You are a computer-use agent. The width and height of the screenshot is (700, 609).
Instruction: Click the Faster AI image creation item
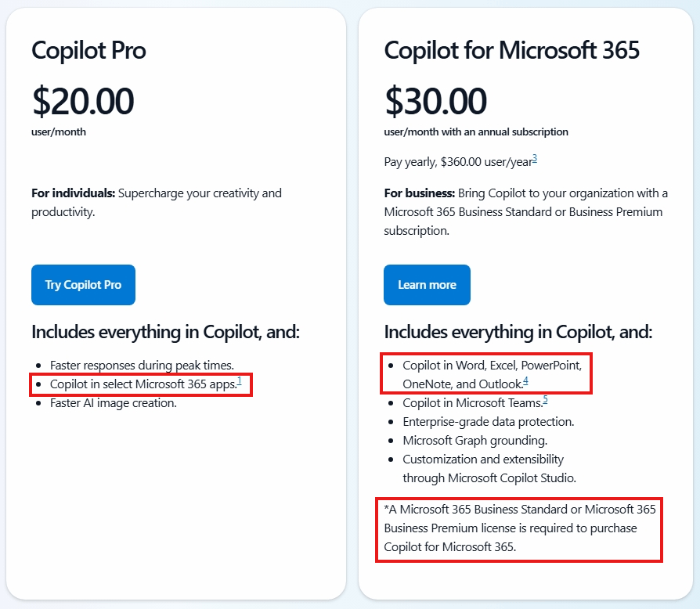point(114,403)
